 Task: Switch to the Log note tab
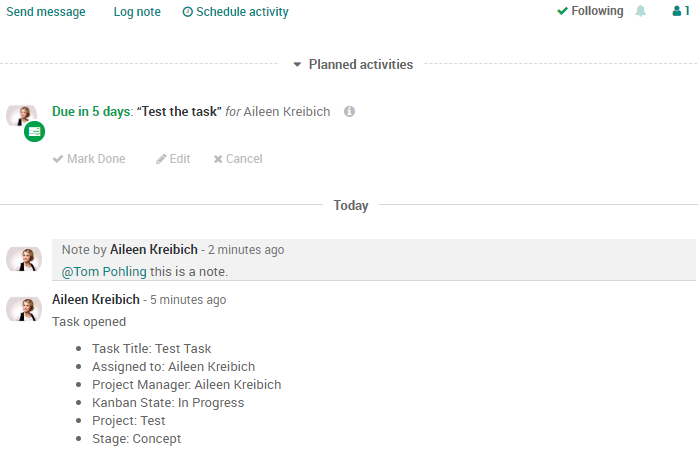click(137, 12)
